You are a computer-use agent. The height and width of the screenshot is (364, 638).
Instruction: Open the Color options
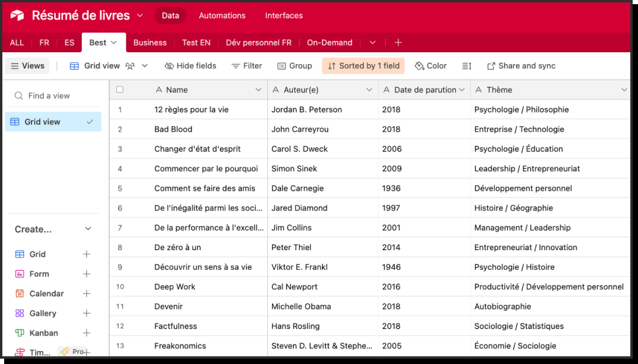tap(430, 66)
